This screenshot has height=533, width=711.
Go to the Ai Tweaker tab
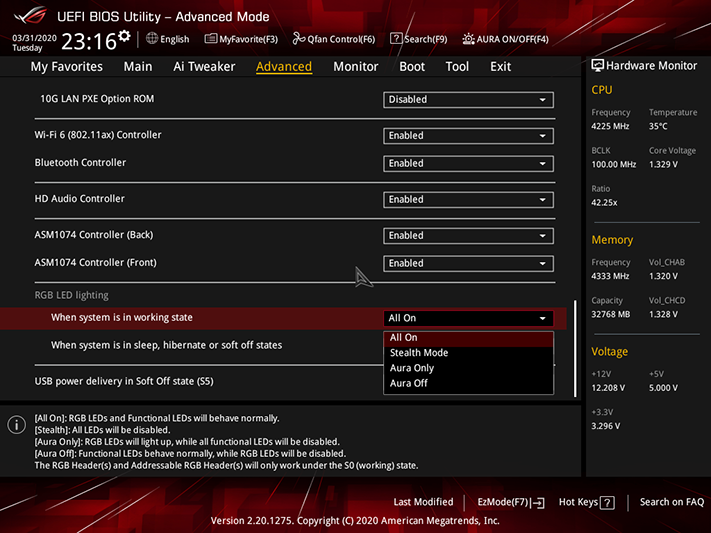coord(204,67)
